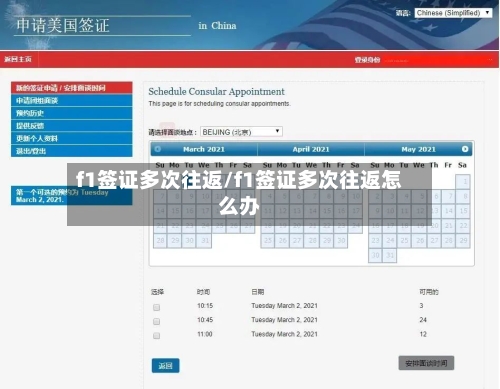Screen dimensions: 500x389
Task: Check the box for the 11:00 slot
Action: (156, 336)
